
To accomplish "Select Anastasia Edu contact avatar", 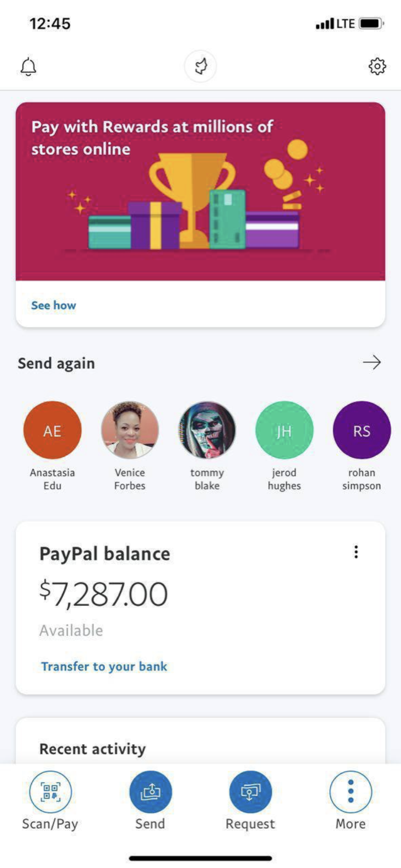I will click(x=52, y=430).
